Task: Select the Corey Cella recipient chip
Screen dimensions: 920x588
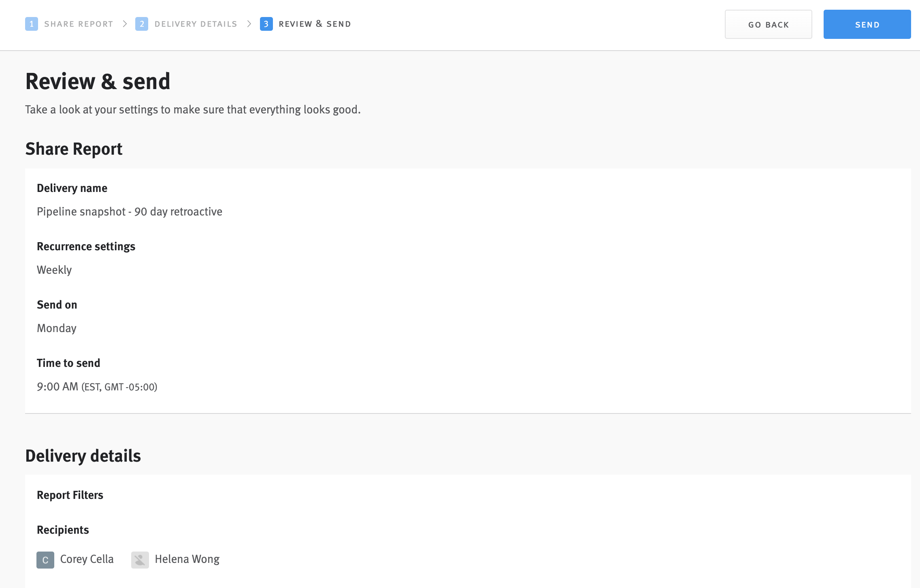Action: click(x=75, y=560)
